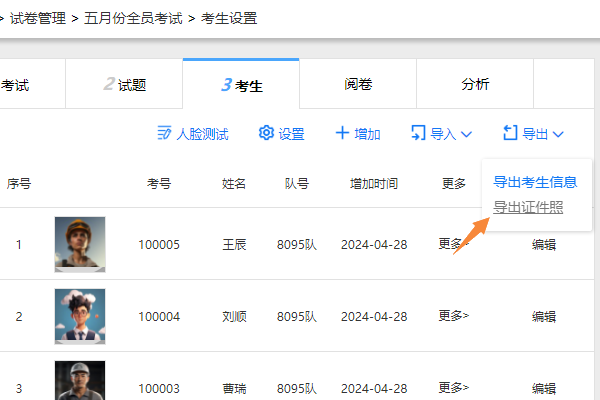Click the 队号 column header
Image resolution: width=600 pixels, height=400 pixels.
click(x=297, y=184)
